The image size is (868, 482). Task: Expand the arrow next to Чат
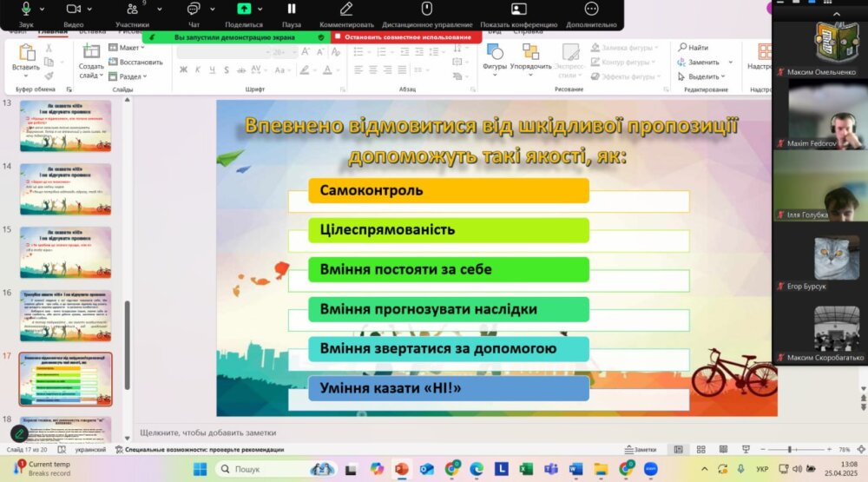click(212, 10)
